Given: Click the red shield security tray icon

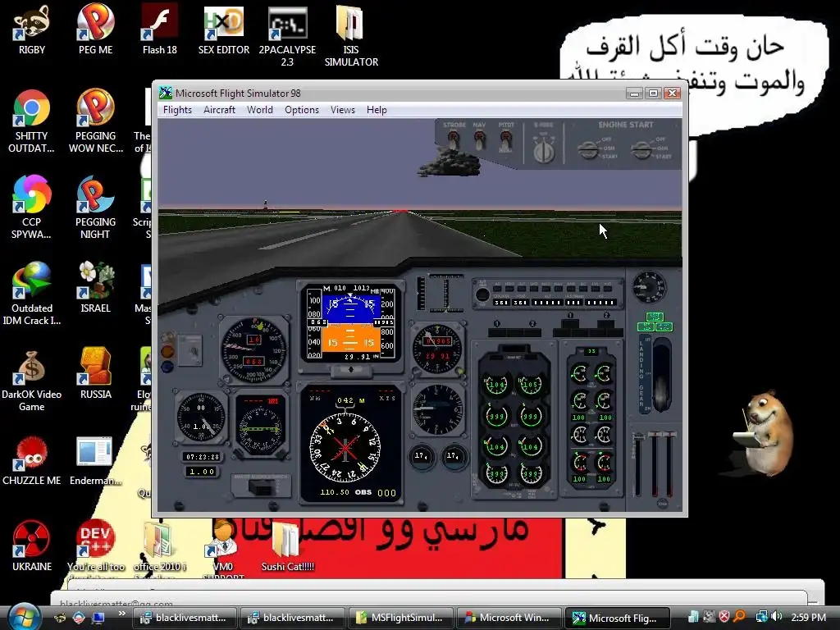Looking at the screenshot, I should (724, 617).
